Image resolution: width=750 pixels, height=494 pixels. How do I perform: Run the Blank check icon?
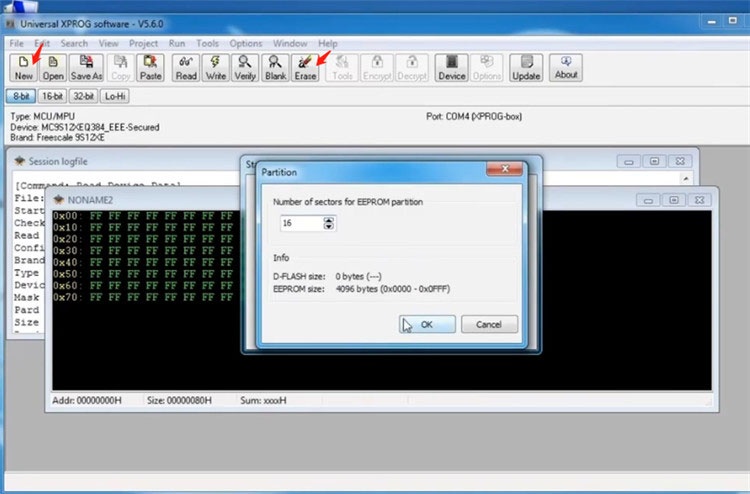point(275,67)
